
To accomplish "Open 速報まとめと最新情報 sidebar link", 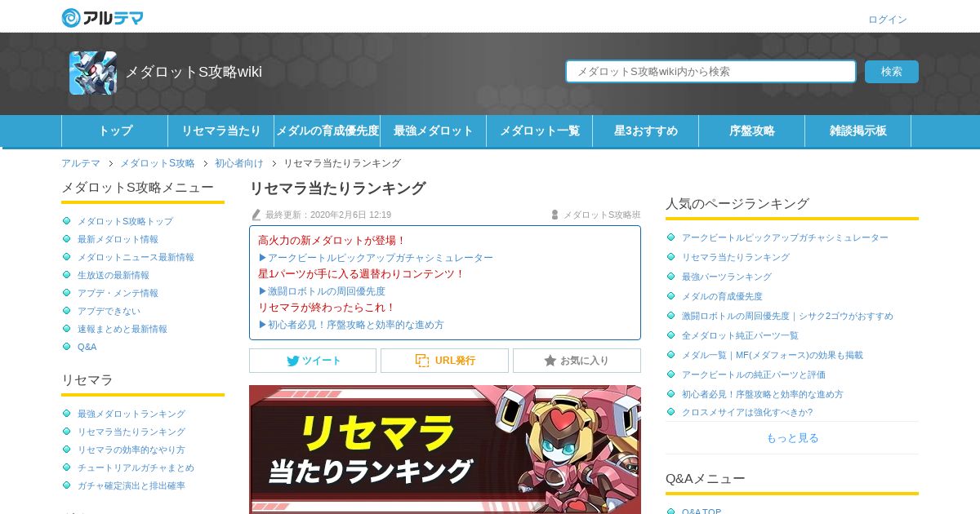I will pos(122,329).
